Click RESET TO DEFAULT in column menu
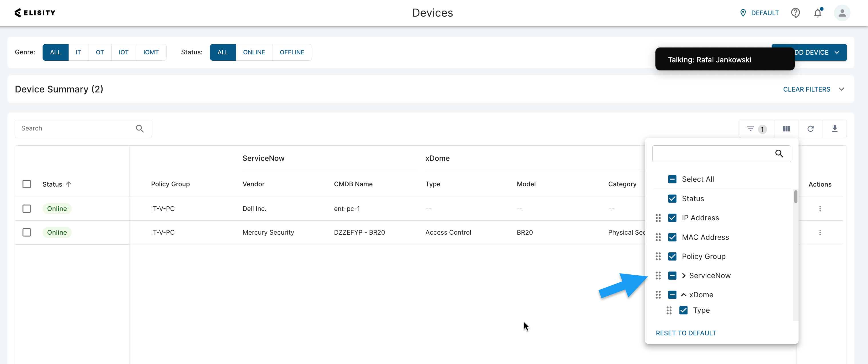The image size is (868, 364). click(686, 333)
